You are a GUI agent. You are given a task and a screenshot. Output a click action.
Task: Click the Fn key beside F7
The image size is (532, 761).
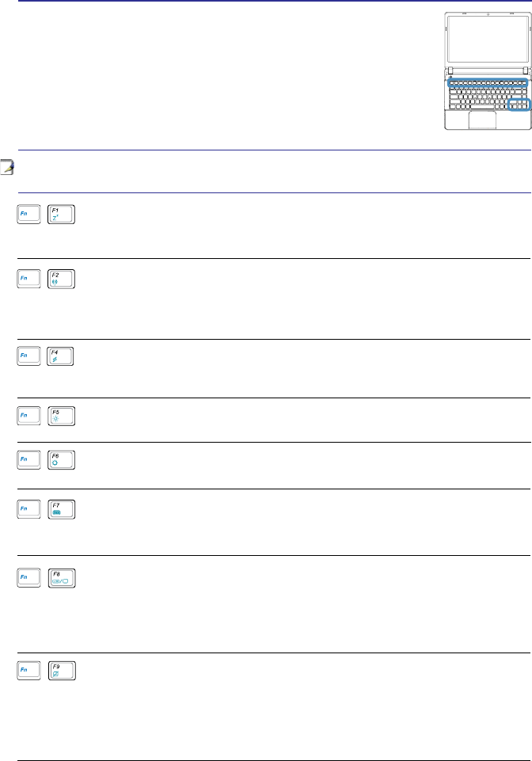[x=26, y=511]
